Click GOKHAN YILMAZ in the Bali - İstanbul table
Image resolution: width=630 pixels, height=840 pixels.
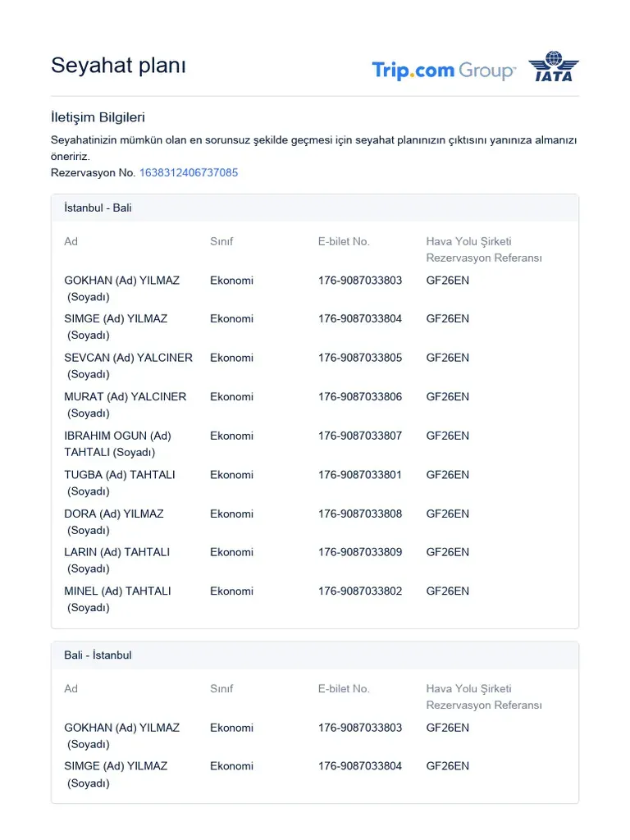tap(121, 728)
